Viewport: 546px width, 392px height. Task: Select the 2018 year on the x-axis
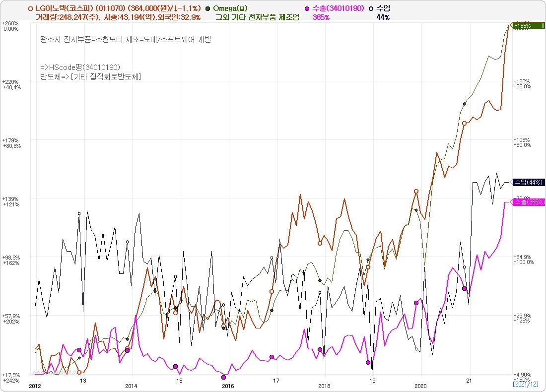tap(324, 386)
